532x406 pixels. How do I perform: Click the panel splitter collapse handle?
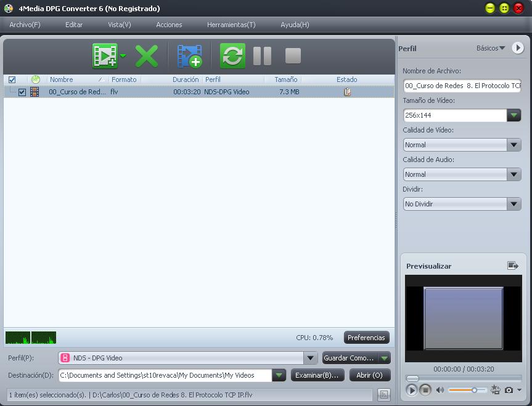coord(396,222)
